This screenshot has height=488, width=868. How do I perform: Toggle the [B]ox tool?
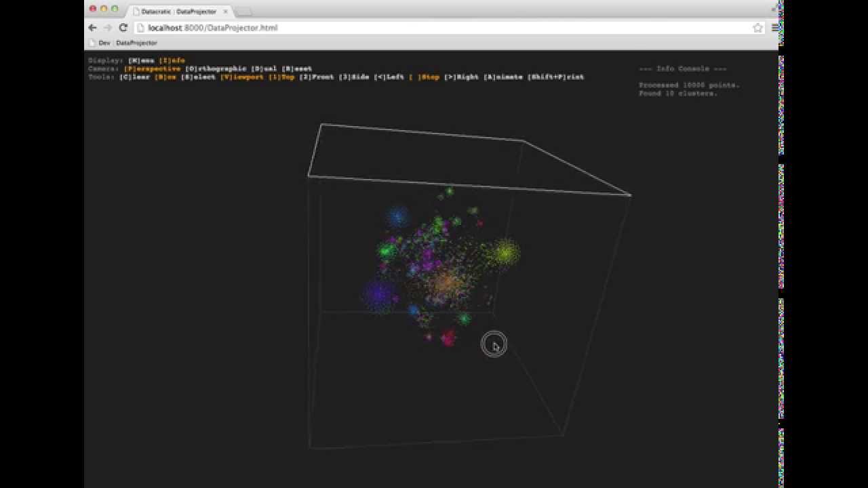click(165, 77)
